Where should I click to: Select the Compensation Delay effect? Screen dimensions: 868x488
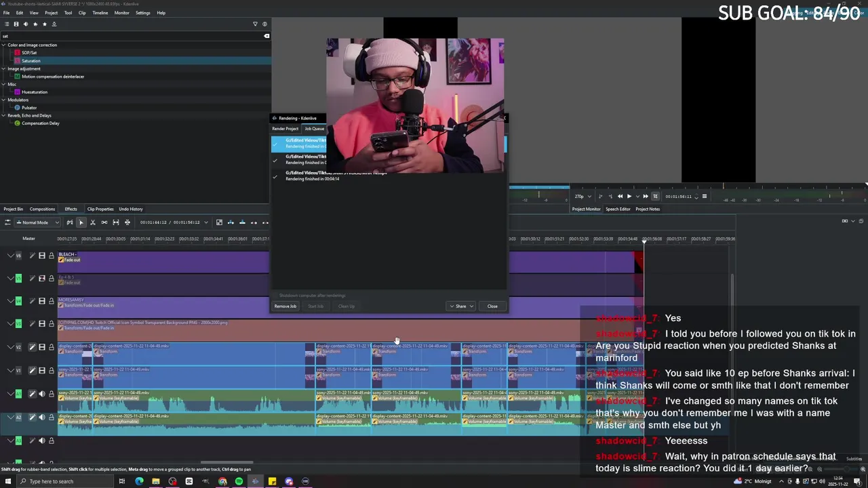40,123
